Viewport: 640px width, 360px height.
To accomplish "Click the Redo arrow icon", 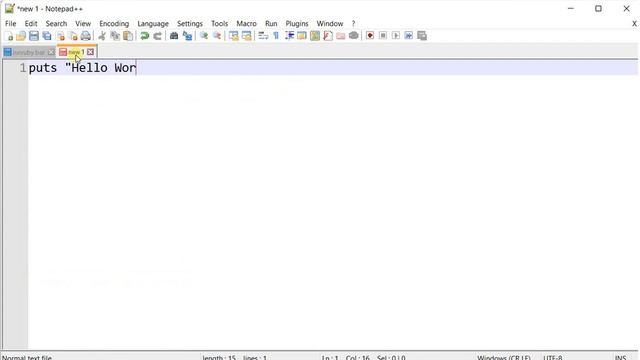I will point(158,36).
